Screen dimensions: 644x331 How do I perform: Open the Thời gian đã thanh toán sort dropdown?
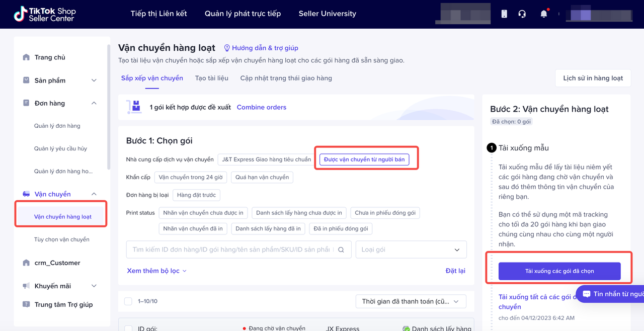coord(411,301)
